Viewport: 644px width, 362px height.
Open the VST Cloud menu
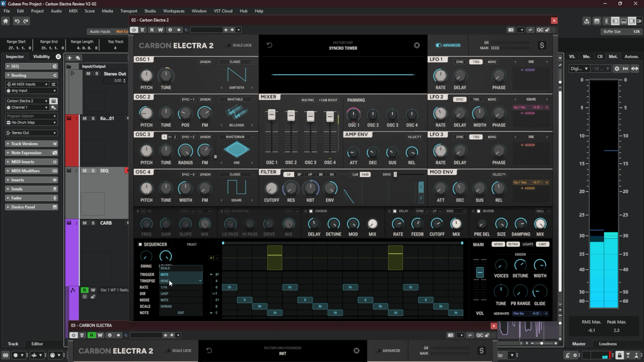point(223,11)
